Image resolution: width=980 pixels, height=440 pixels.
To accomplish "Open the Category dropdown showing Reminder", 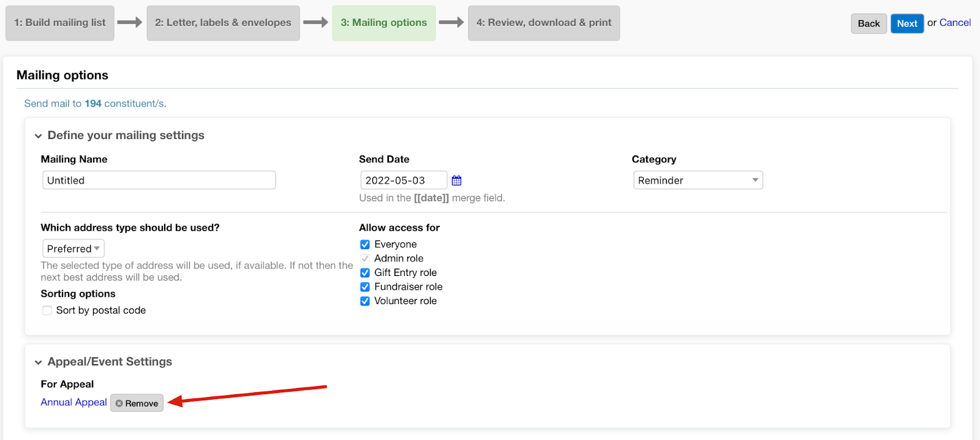I will click(x=698, y=180).
